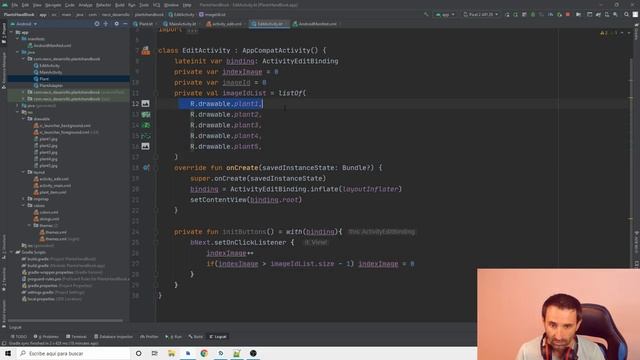Click the class gutter icon on line 7
Screen dimensions: 640x360
point(145,51)
